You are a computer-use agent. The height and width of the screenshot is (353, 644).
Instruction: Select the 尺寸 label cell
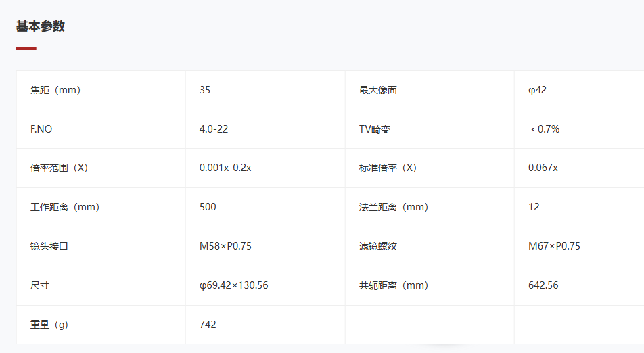[x=101, y=285]
